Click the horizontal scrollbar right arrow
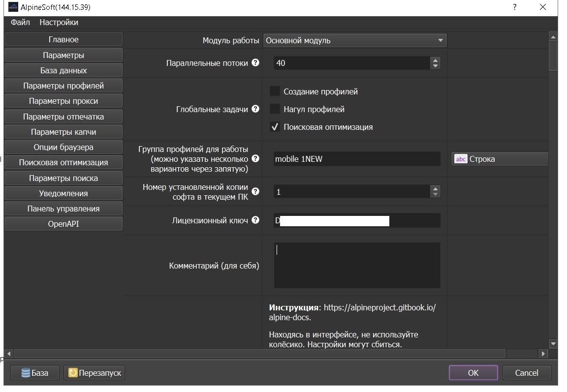 coord(543,354)
